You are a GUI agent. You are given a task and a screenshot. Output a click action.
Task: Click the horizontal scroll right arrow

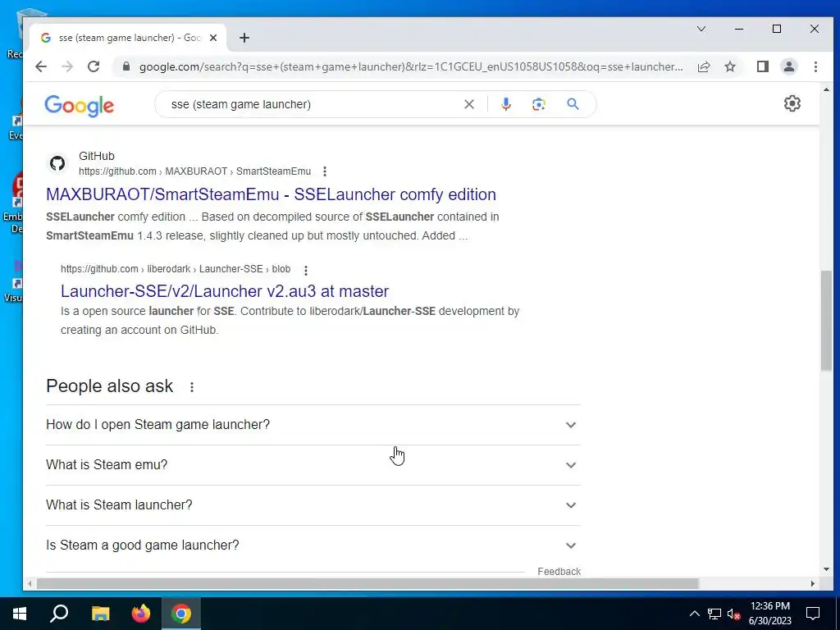(x=813, y=583)
